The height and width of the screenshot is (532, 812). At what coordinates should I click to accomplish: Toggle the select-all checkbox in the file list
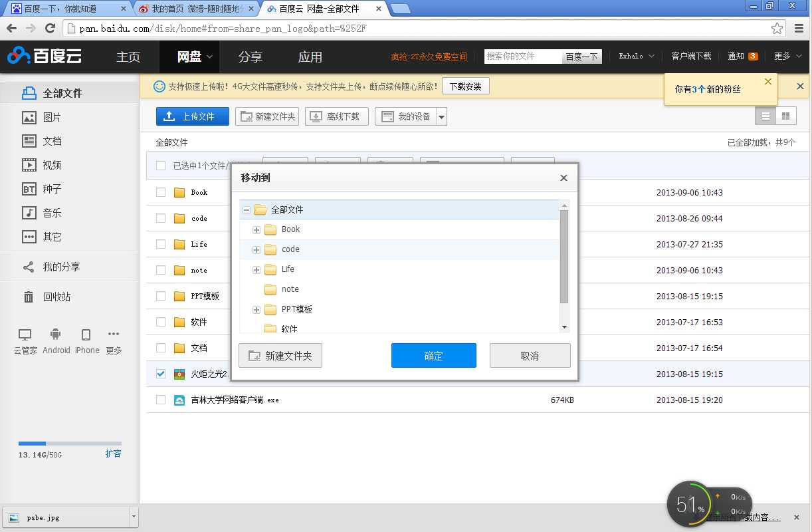click(160, 166)
